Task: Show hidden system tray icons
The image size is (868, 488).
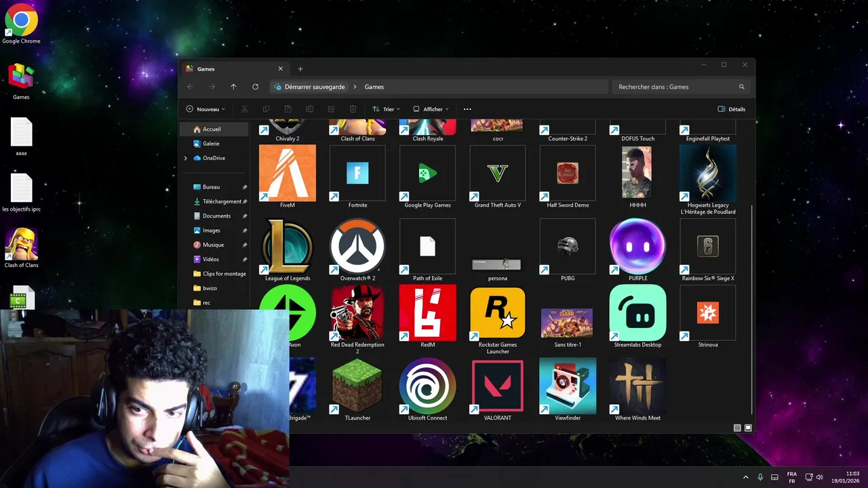Action: (x=745, y=477)
